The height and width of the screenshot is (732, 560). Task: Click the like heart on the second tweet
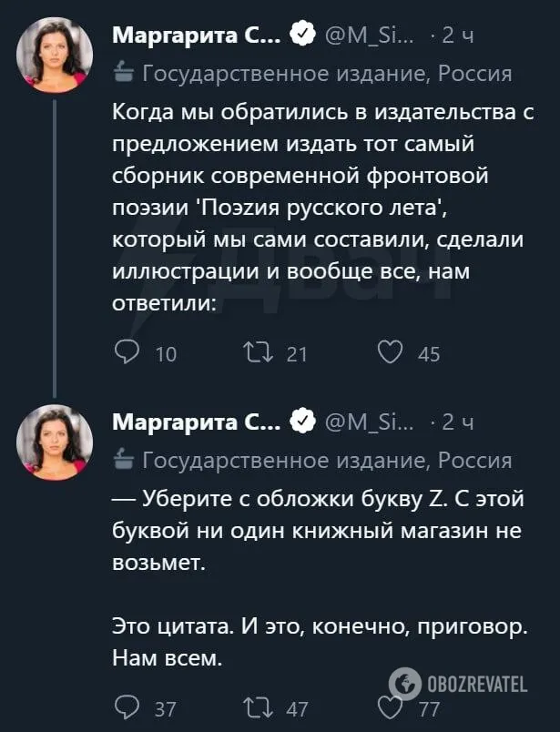390,706
